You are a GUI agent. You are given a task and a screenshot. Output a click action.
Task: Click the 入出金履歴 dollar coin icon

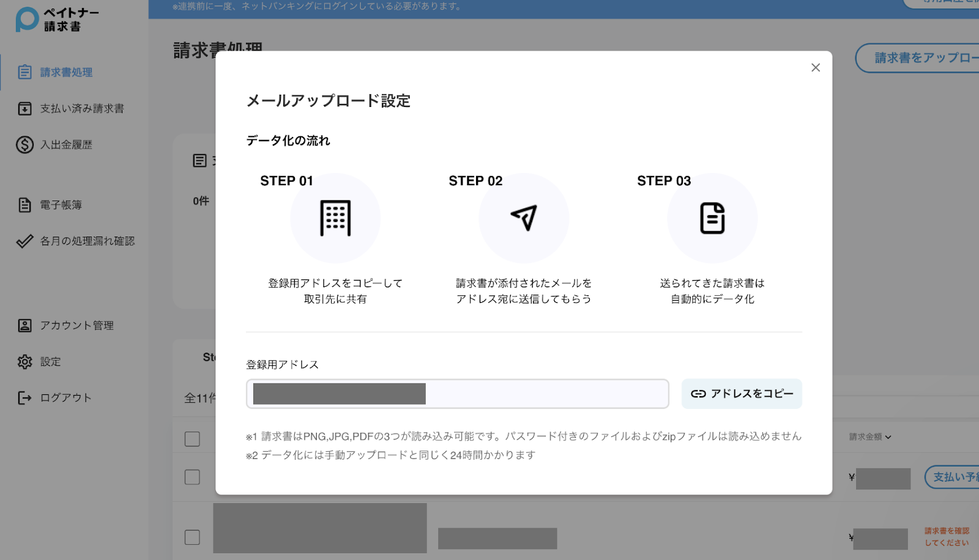point(24,145)
